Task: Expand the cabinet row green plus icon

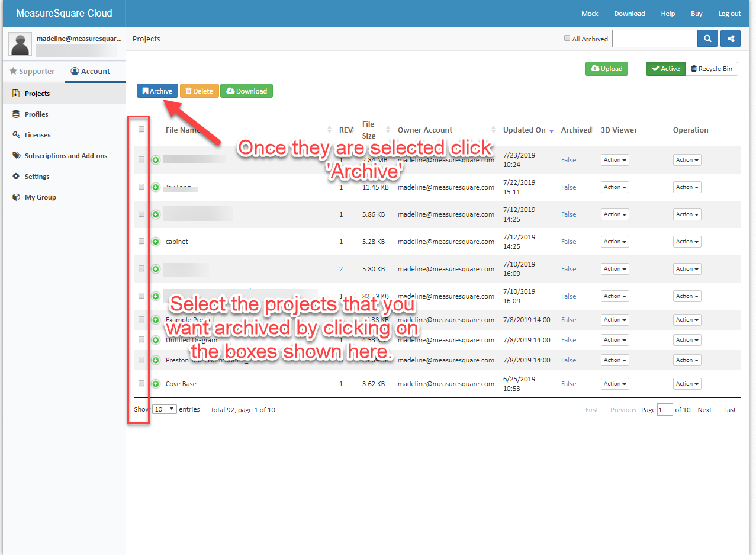Action: (156, 242)
